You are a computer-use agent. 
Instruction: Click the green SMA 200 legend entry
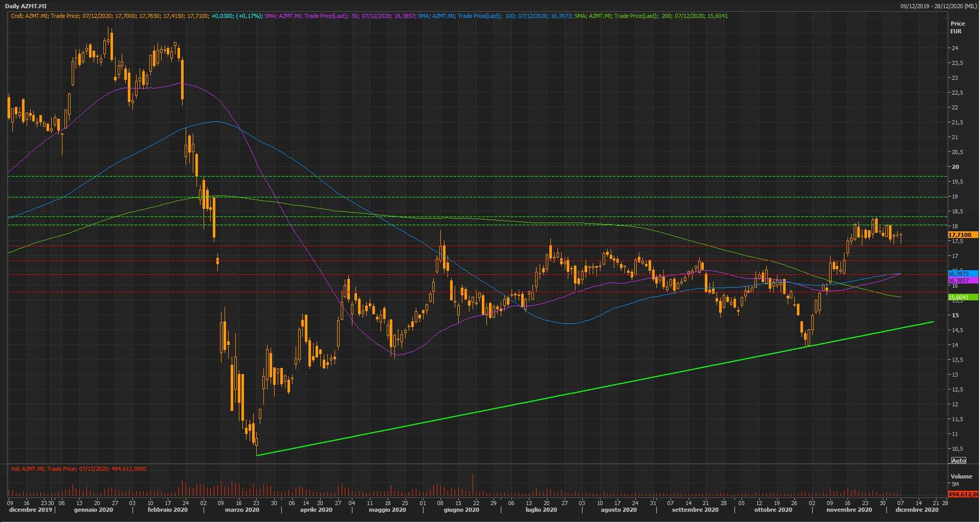pyautogui.click(x=651, y=16)
